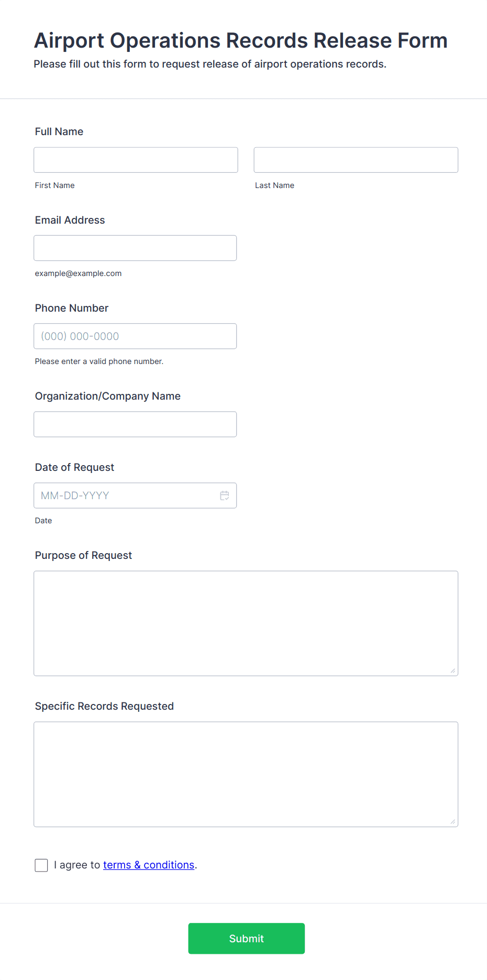Screen dimensions: 487x980
Task: Select the Organization/Company Name field
Action: [135, 424]
